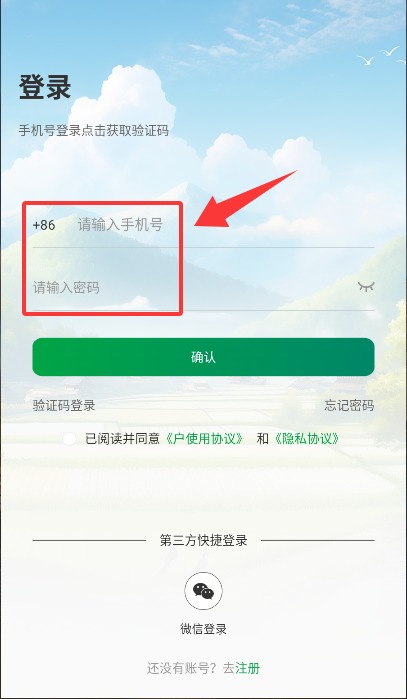Check the agreement radio circle

click(x=70, y=439)
